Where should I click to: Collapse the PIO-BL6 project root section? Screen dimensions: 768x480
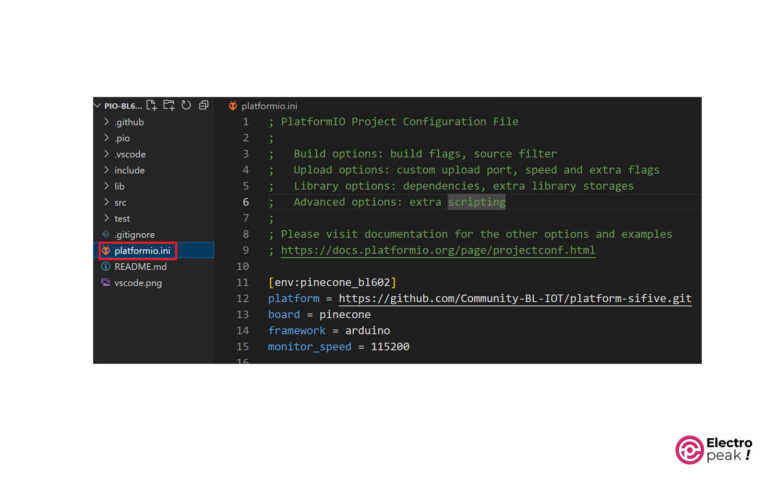click(x=97, y=105)
